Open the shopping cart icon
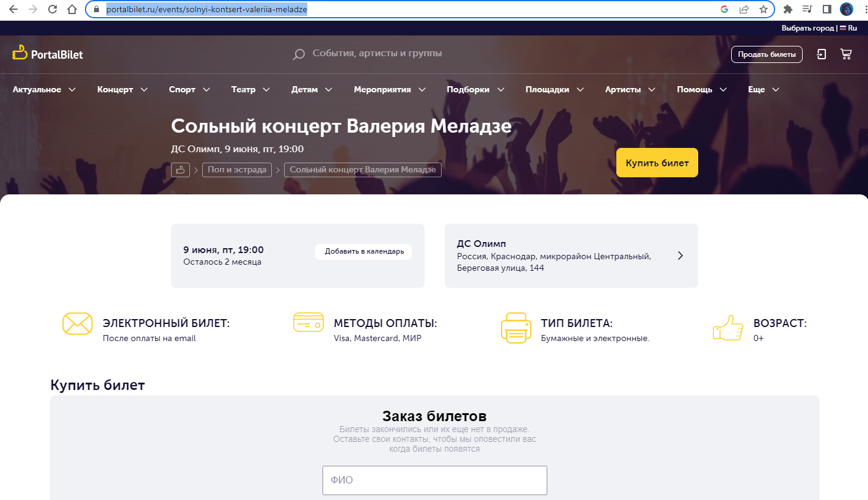Image resolution: width=868 pixels, height=500 pixels. pos(846,54)
